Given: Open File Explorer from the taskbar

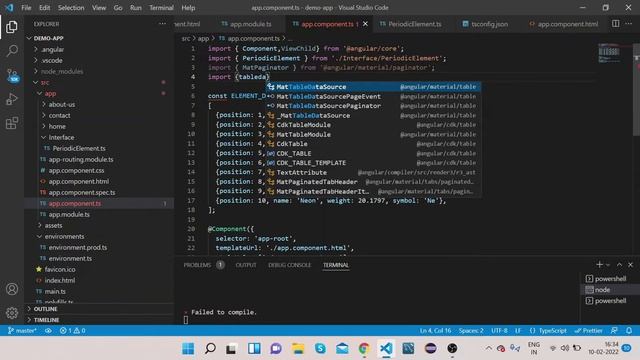Looking at the screenshot, I should pyautogui.click(x=298, y=348).
